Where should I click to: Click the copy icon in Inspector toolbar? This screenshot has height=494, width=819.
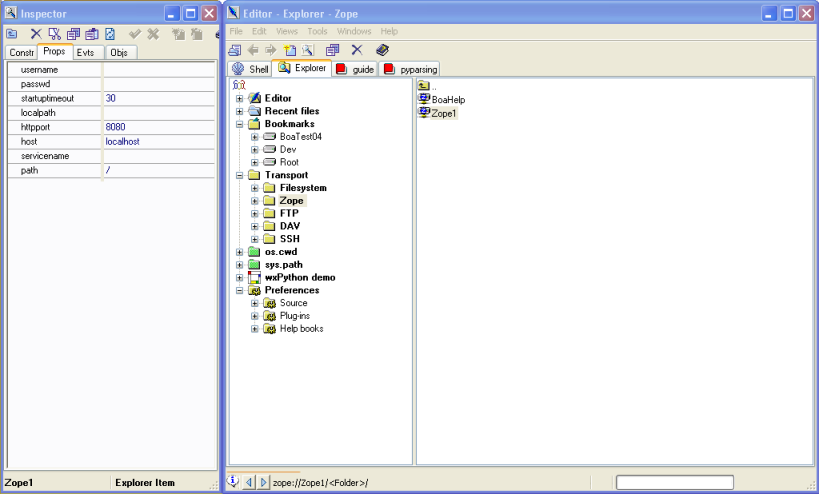pyautogui.click(x=73, y=34)
